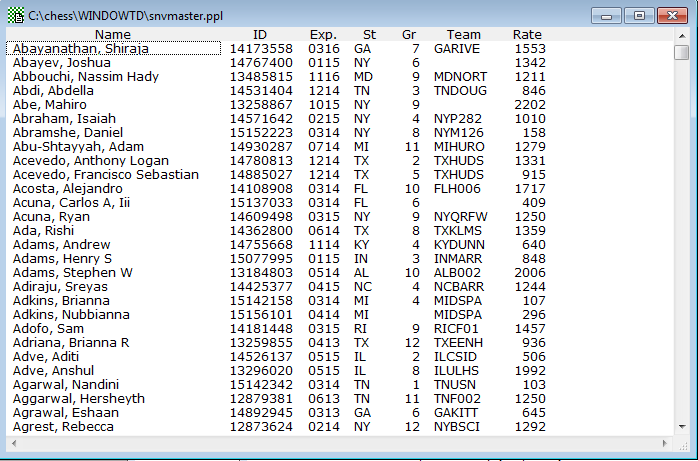Sort by the Rate column header

click(x=527, y=35)
